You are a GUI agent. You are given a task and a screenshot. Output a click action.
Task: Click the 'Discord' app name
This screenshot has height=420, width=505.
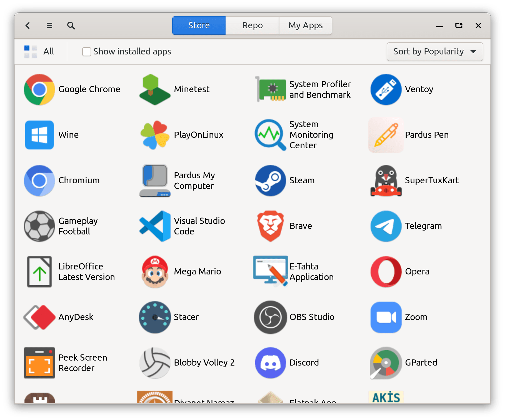click(x=304, y=363)
